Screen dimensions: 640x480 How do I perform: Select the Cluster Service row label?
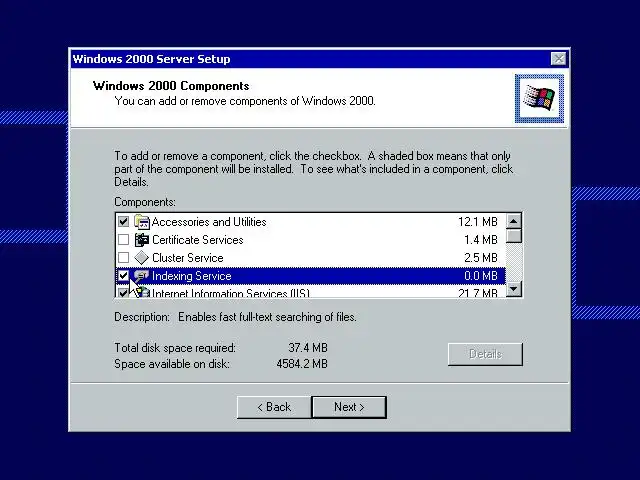(x=188, y=258)
